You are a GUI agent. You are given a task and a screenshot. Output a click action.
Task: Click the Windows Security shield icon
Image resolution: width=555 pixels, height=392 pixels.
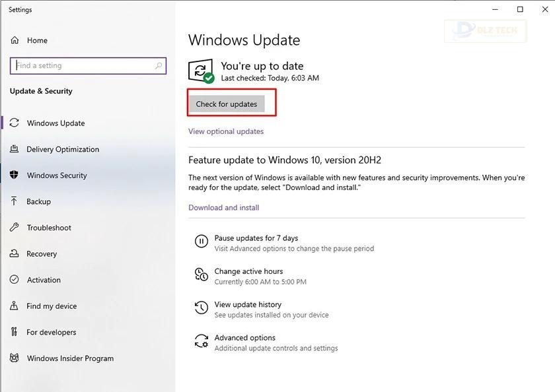point(14,175)
